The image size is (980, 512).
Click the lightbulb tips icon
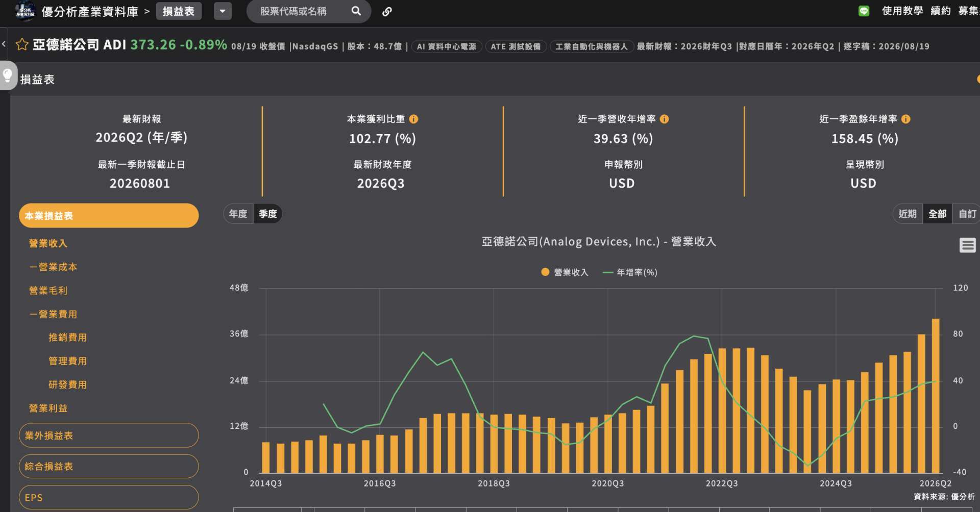[x=8, y=75]
